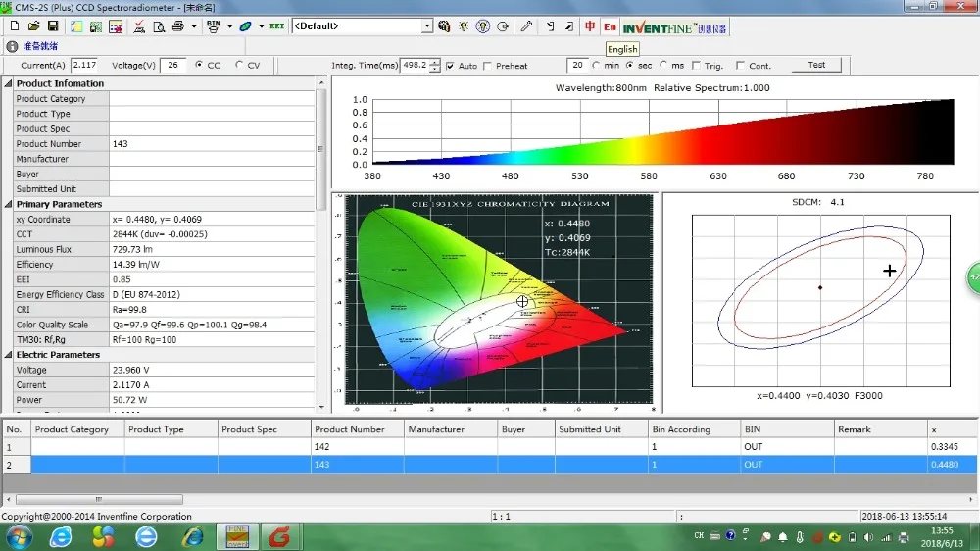Save using the floppy disk icon
Viewport: 980px width, 551px height.
[x=53, y=26]
